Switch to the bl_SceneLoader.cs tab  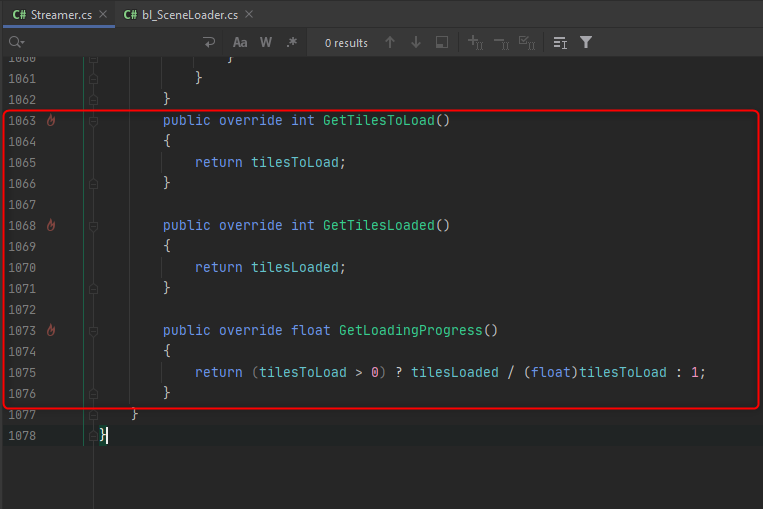182,15
